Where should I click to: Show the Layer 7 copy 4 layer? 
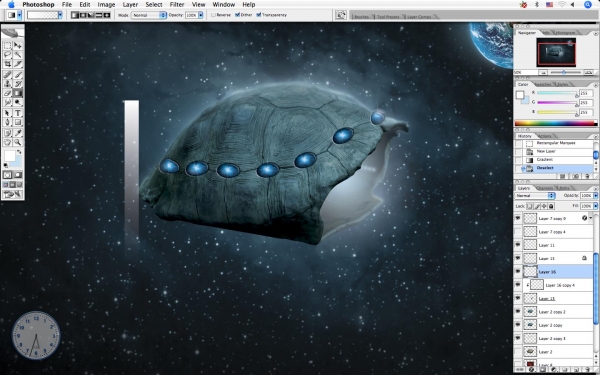click(x=518, y=232)
